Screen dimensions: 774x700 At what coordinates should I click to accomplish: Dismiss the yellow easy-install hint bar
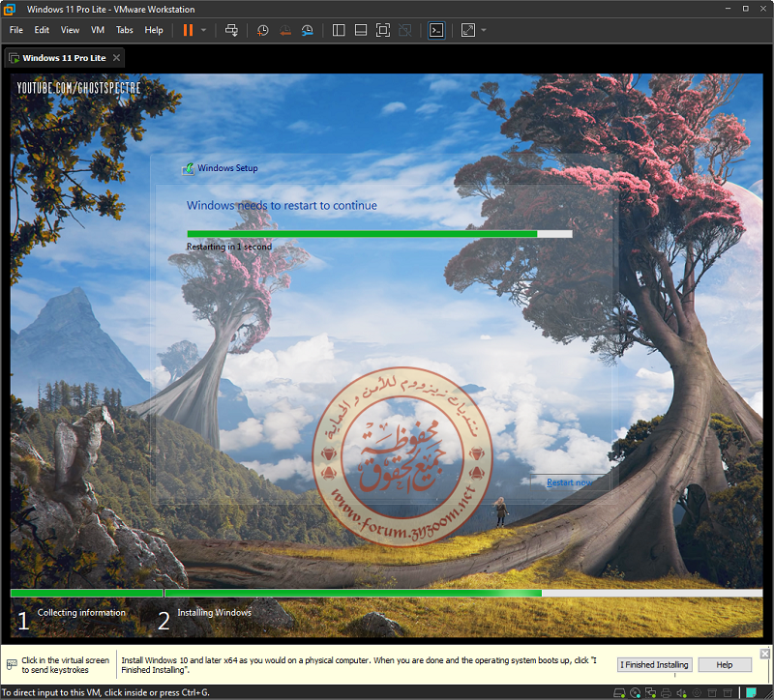click(x=764, y=654)
